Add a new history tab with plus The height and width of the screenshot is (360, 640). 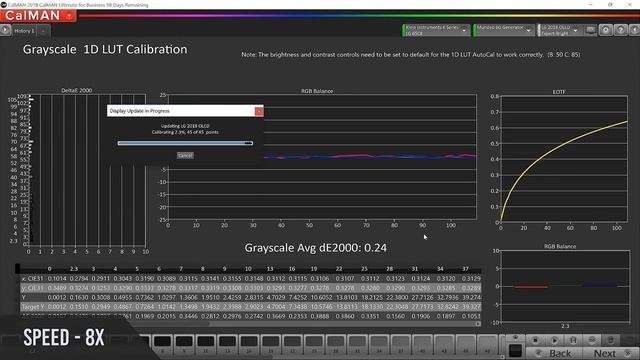(43, 31)
